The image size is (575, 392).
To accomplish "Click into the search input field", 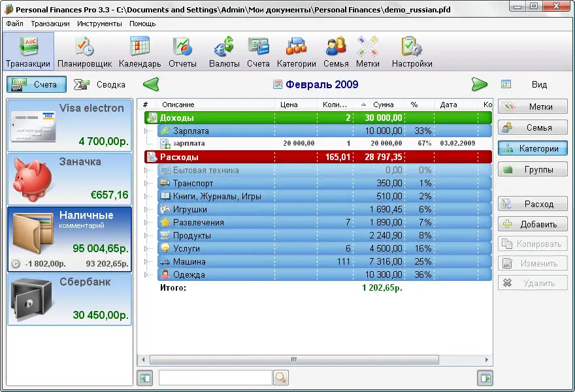I will [x=215, y=378].
